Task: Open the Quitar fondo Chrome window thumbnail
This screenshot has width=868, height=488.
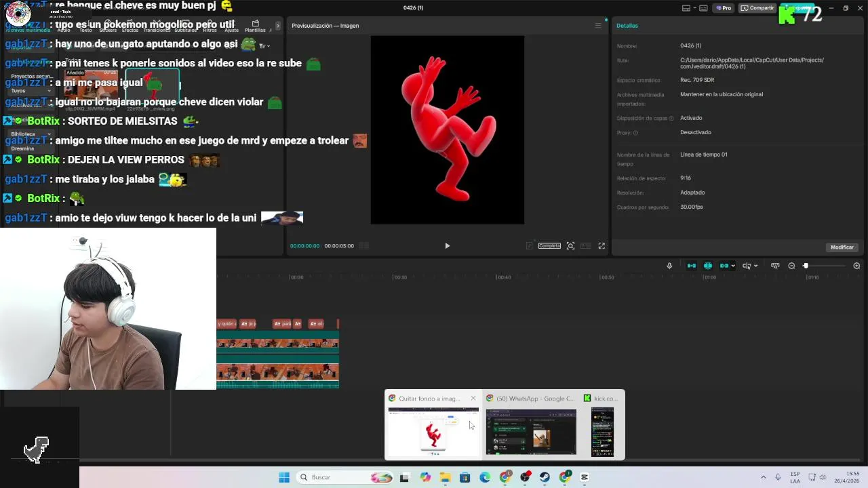Action: coord(433,431)
